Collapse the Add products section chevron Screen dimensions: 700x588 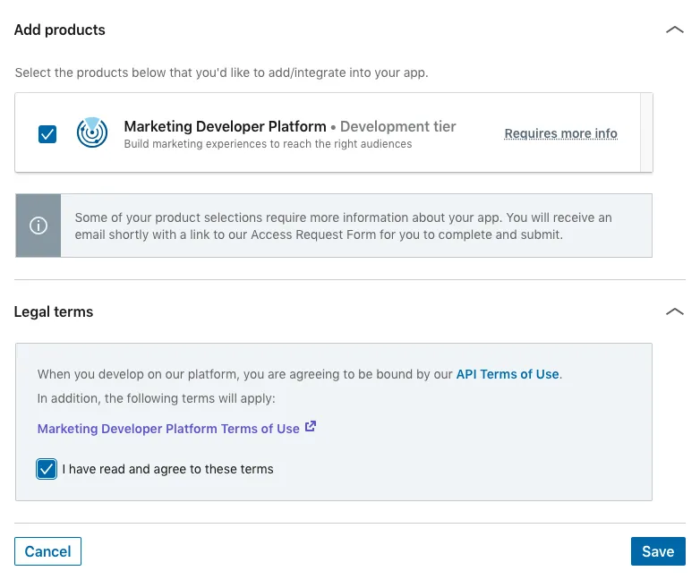pos(675,30)
